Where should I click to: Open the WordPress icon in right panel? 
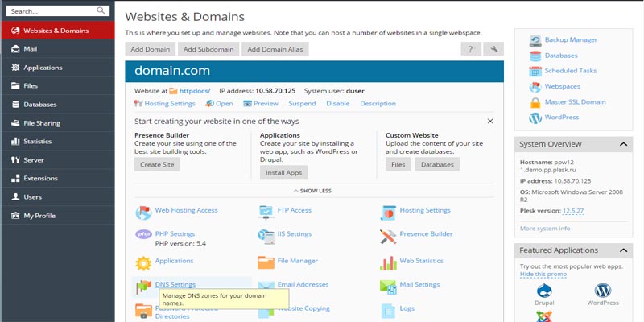(535, 118)
